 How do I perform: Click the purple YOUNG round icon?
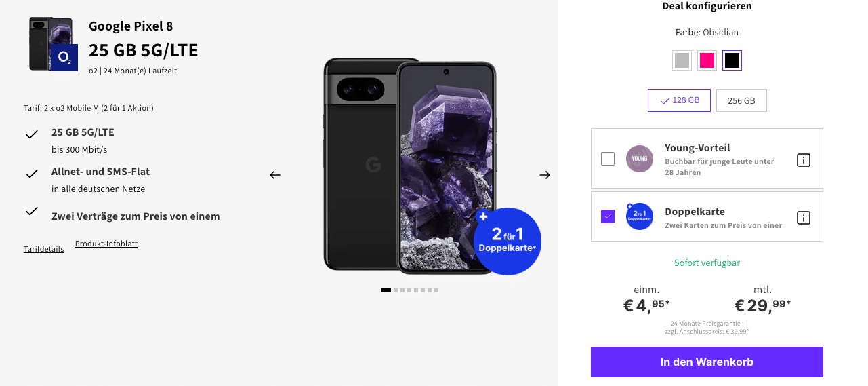(x=640, y=159)
